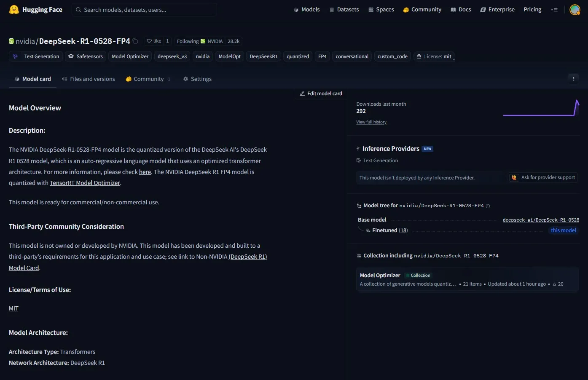Viewport: 588px width, 380px height.
Task: Click the Text Generation tag
Action: pyautogui.click(x=36, y=56)
